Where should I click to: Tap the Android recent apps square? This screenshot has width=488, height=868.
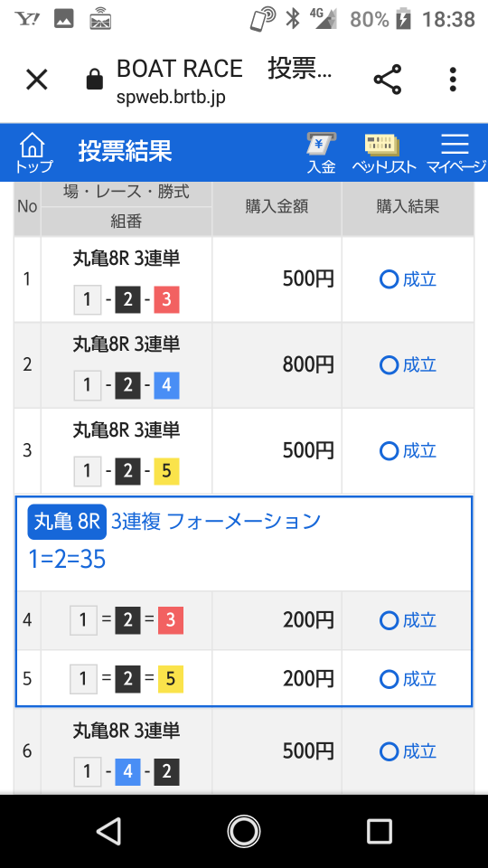click(x=380, y=832)
